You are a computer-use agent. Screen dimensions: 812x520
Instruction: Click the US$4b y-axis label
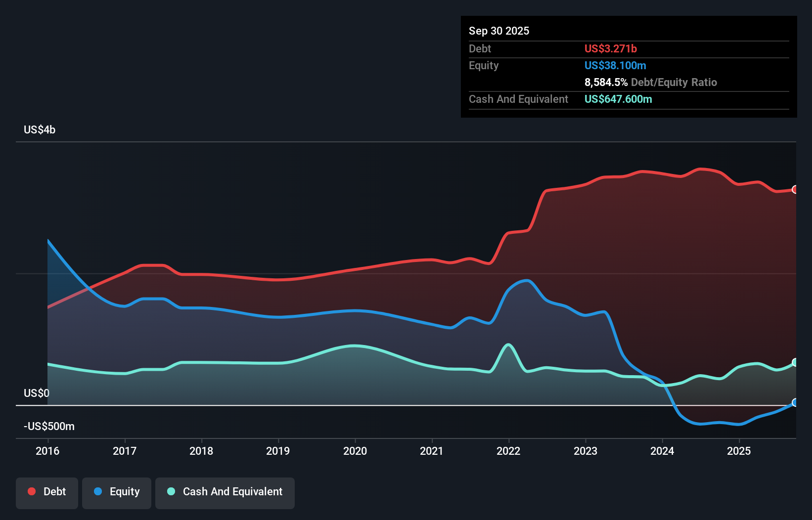point(40,130)
